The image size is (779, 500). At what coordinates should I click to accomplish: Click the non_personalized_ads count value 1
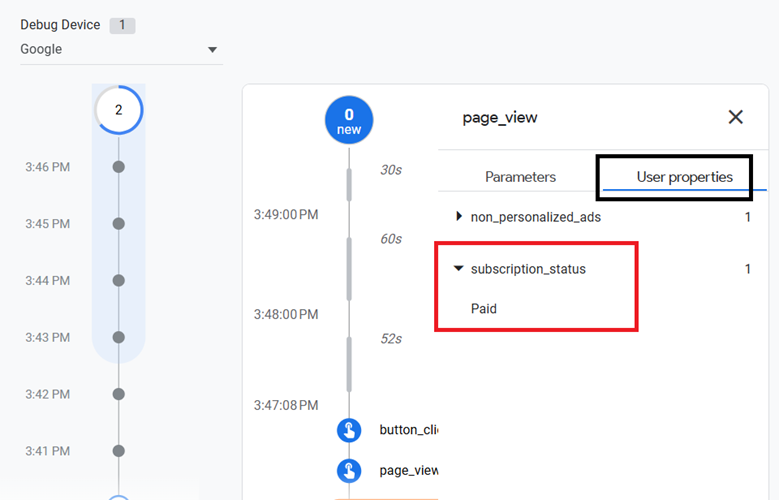pyautogui.click(x=747, y=217)
